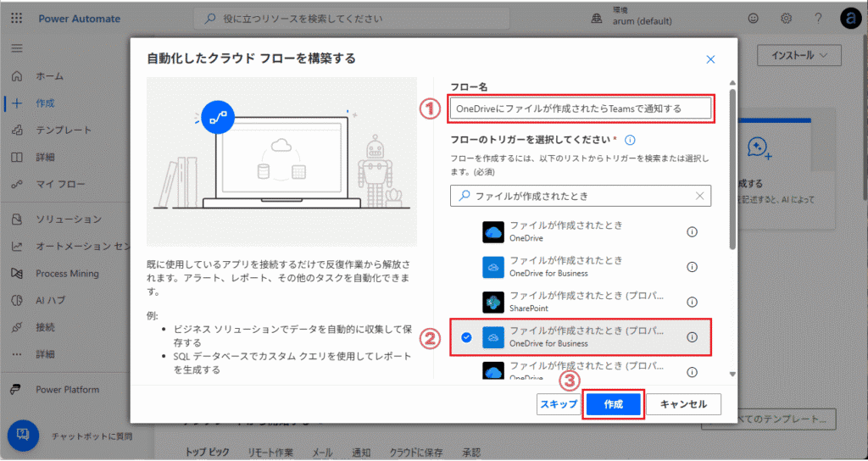
Task: Click the 作成 button in dialog
Action: tap(614, 404)
